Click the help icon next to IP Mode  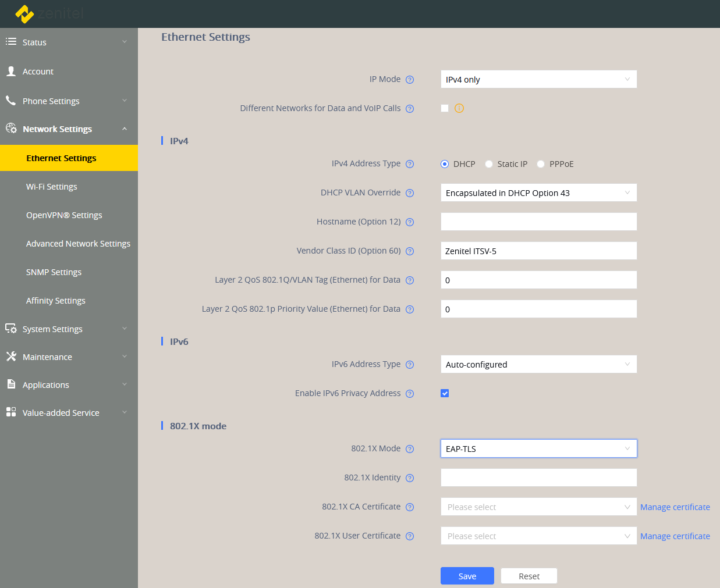tap(410, 80)
